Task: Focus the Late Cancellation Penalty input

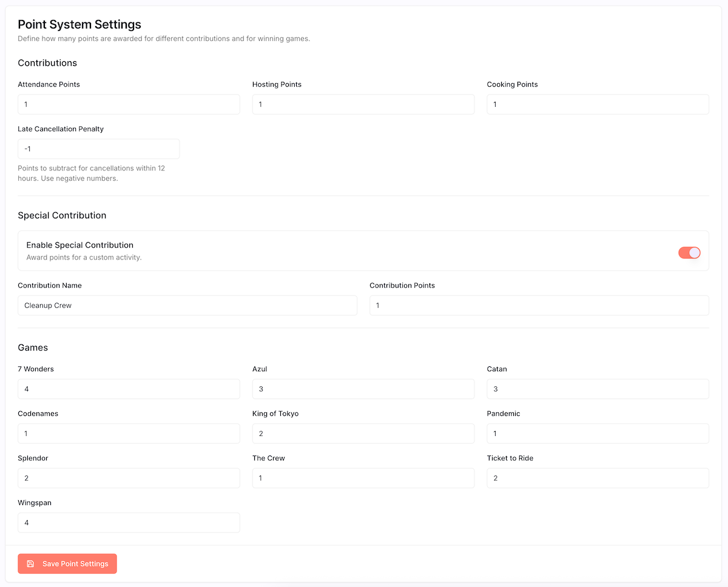Action: click(x=98, y=149)
